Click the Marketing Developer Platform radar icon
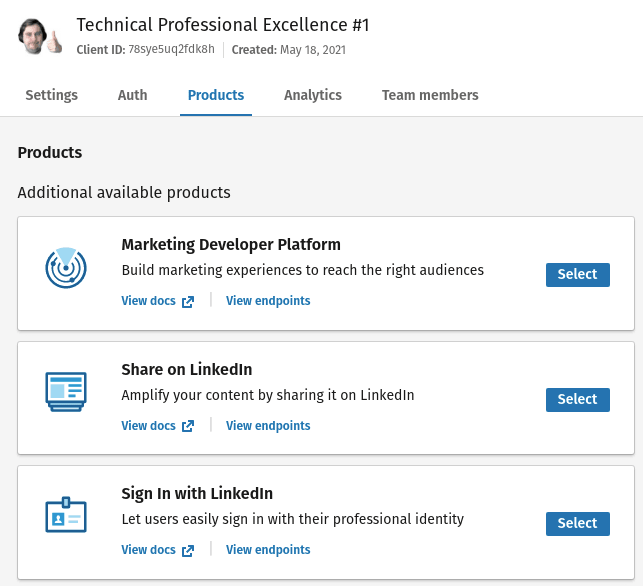 66,267
